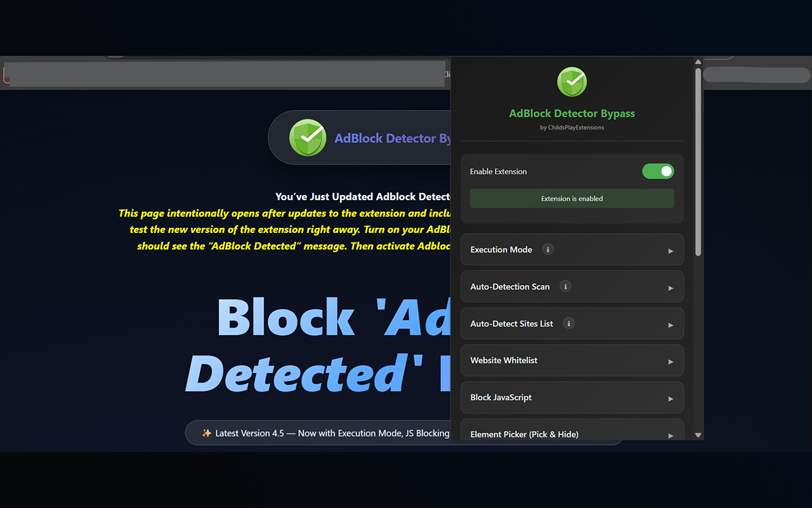
Task: Click the 'Enable Extension' label
Action: pos(498,171)
